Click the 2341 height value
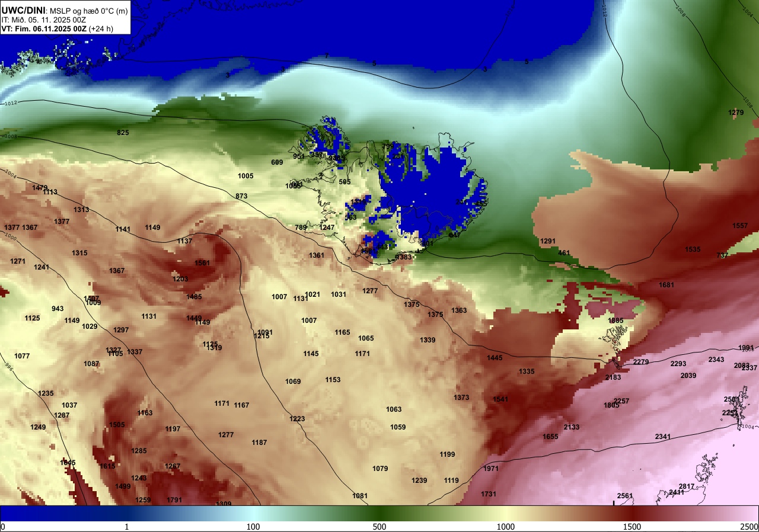Image resolution: width=759 pixels, height=532 pixels. (663, 437)
